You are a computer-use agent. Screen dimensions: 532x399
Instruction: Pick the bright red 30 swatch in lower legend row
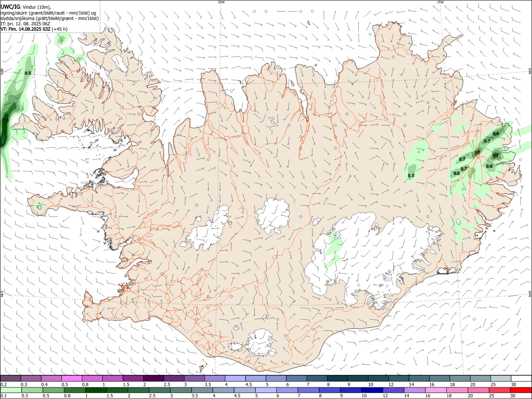click(521, 390)
